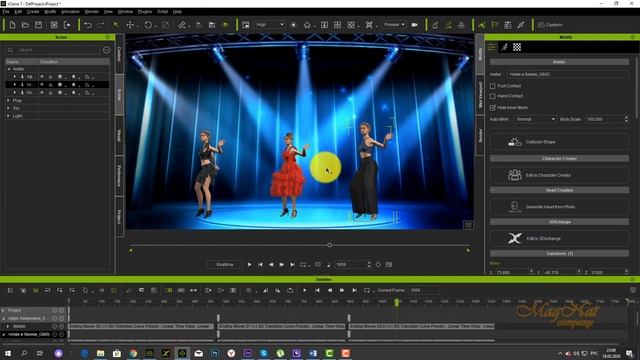640x360 pixels.
Task: Open the Animation menu
Action: [70, 12]
